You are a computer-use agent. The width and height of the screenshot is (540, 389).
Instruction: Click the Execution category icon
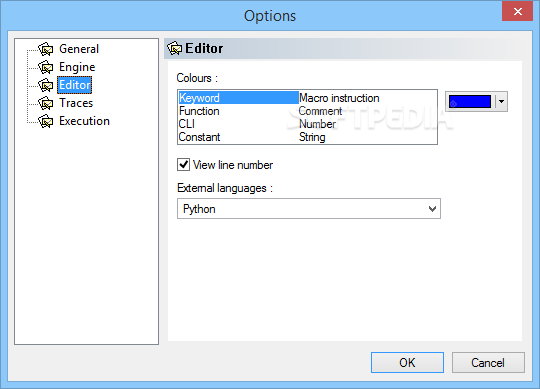[45, 121]
